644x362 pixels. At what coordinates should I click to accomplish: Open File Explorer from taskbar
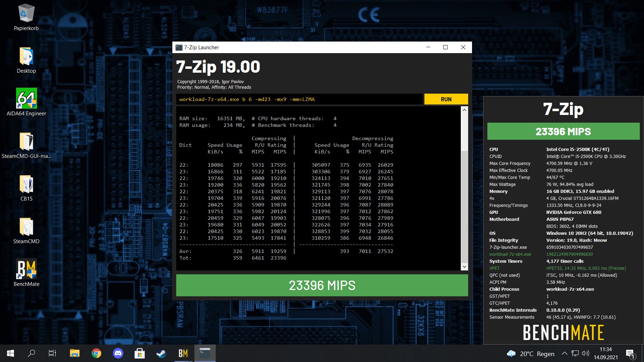(x=74, y=353)
